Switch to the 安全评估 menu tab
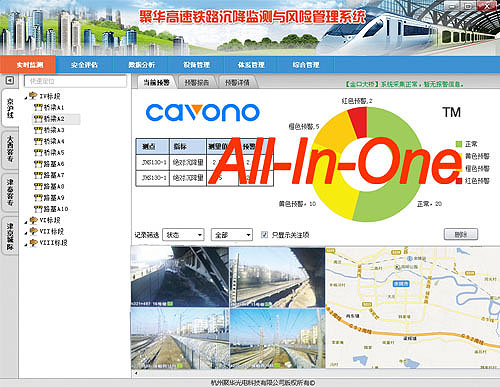The width and height of the screenshot is (500, 387). [x=85, y=65]
